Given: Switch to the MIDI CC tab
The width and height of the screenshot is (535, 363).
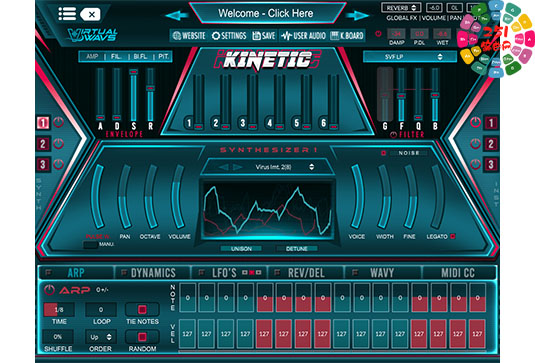Looking at the screenshot, I should [x=458, y=273].
